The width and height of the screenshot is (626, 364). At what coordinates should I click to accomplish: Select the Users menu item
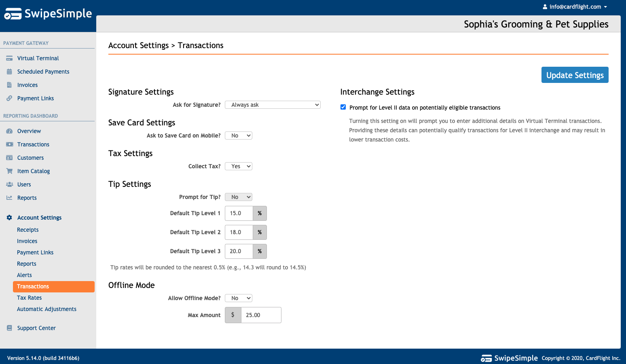[x=24, y=184]
